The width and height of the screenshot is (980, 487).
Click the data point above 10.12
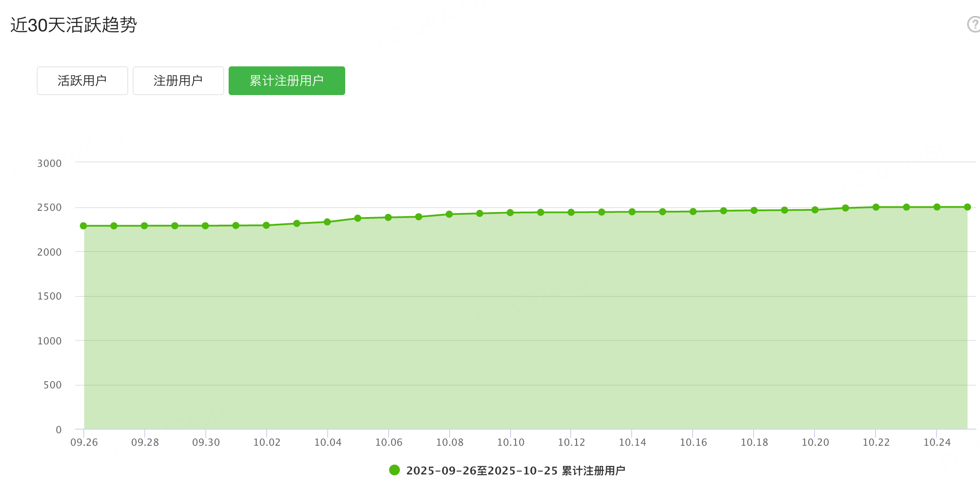coord(571,213)
